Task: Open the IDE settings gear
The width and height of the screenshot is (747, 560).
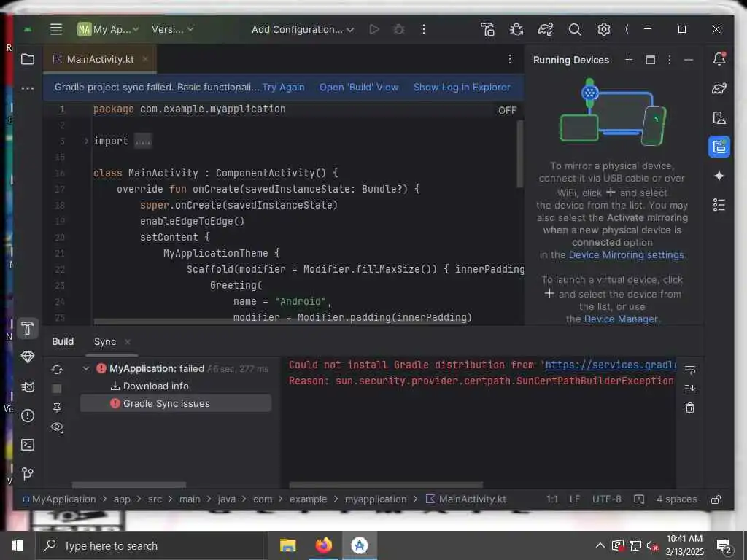Action: click(603, 29)
